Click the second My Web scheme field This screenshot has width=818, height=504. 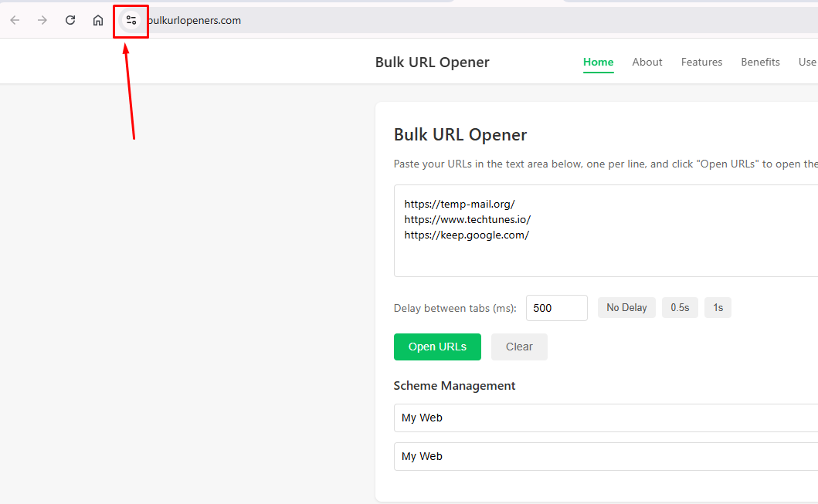point(606,457)
